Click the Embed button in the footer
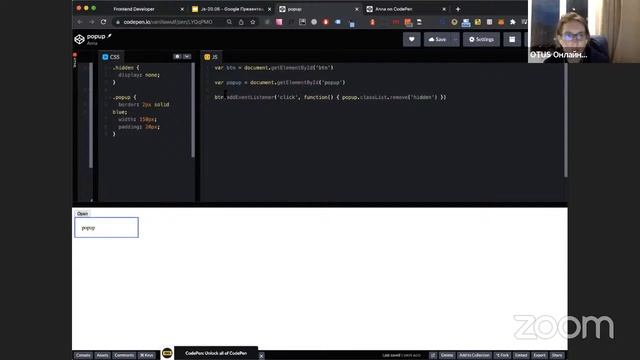The image size is (640, 360). [x=521, y=355]
